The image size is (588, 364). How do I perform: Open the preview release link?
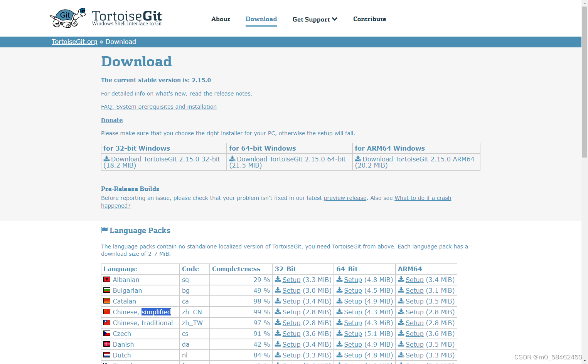[x=345, y=198]
